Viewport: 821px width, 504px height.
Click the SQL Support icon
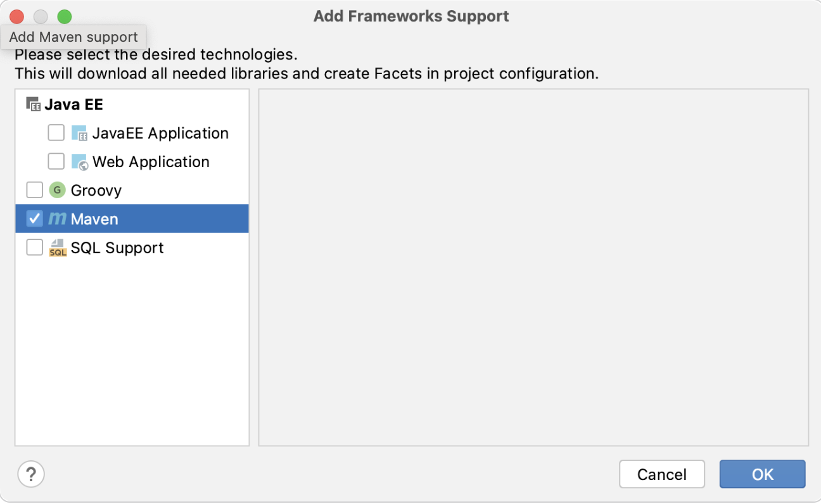(x=58, y=248)
